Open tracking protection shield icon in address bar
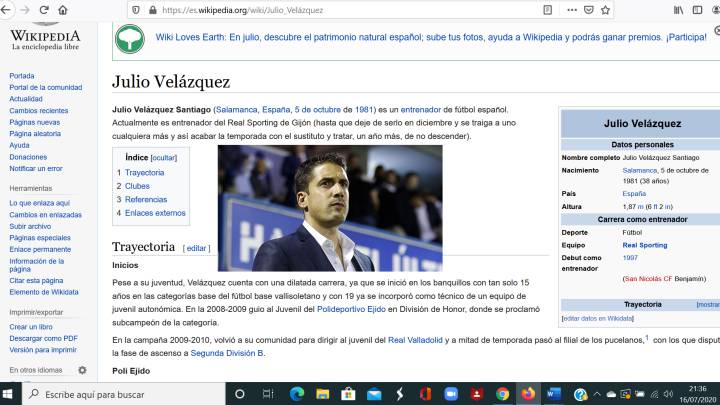 (136, 10)
